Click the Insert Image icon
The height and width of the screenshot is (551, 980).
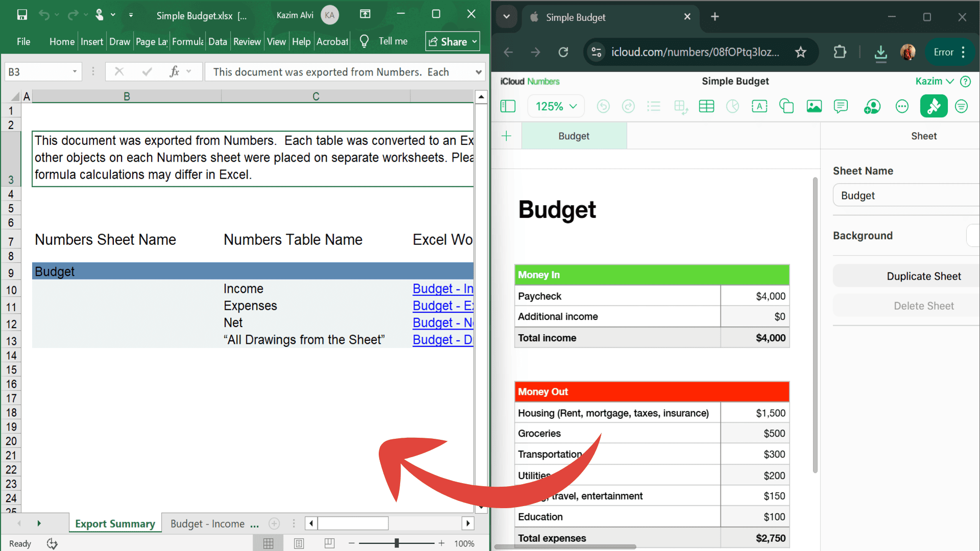[814, 106]
